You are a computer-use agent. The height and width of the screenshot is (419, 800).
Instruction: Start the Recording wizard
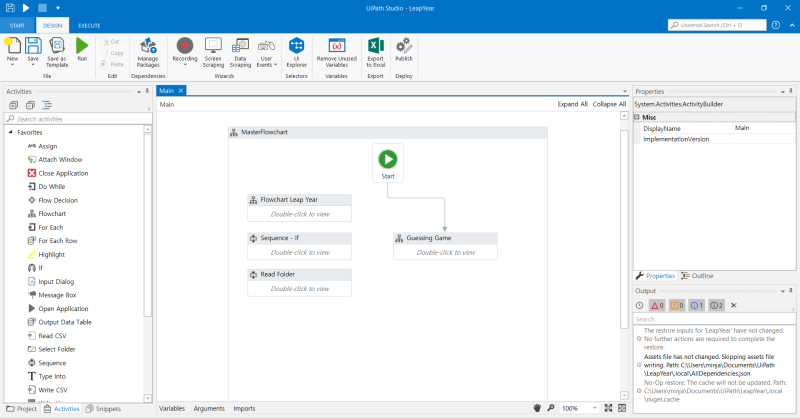tap(185, 50)
